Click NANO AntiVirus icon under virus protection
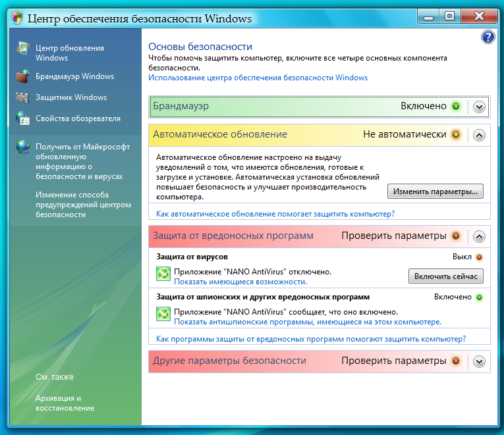Image resolution: width=504 pixels, height=435 pixels. click(163, 276)
